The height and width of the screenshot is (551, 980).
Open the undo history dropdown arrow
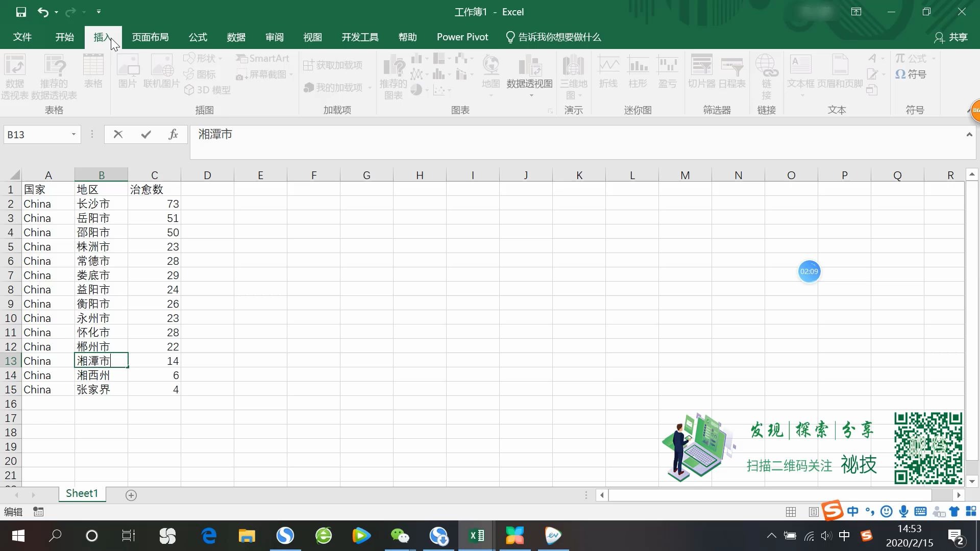pos(56,12)
